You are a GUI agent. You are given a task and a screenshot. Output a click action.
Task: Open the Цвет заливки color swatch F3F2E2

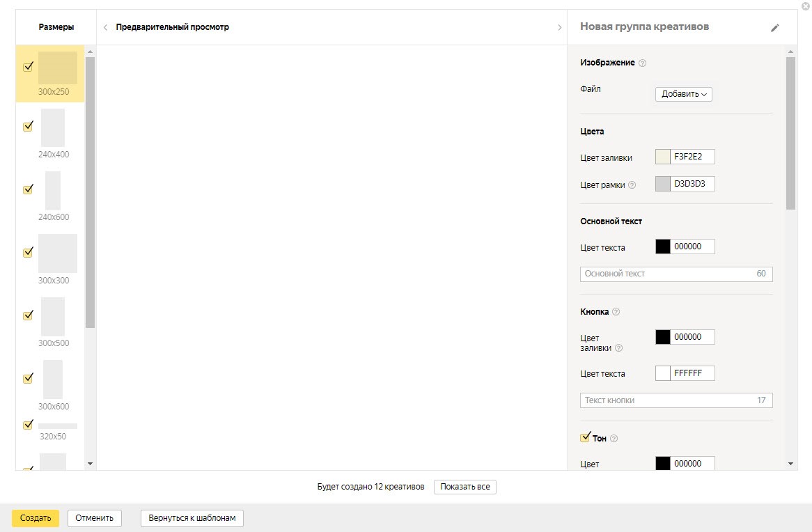point(663,157)
